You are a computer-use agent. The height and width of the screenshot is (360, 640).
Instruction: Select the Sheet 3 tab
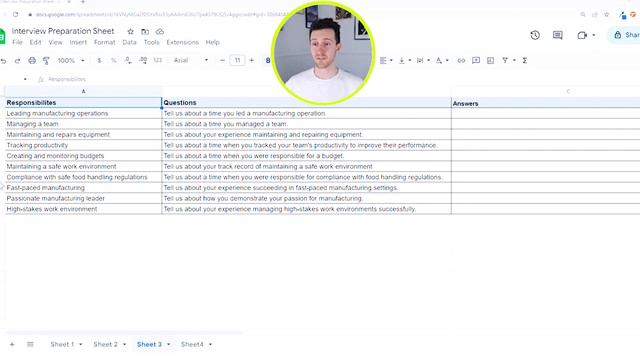149,344
